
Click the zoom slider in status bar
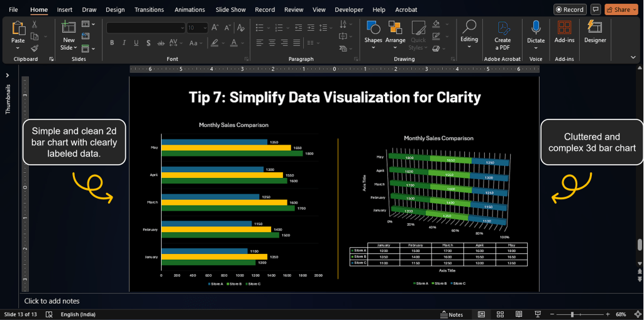[x=573, y=314]
